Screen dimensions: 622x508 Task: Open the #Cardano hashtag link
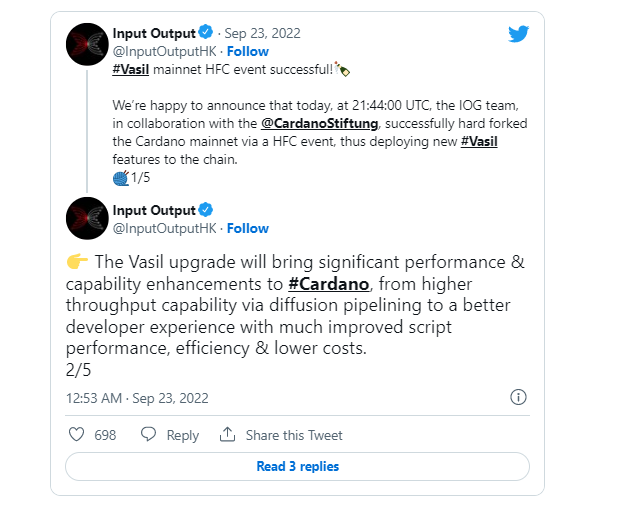(314, 282)
